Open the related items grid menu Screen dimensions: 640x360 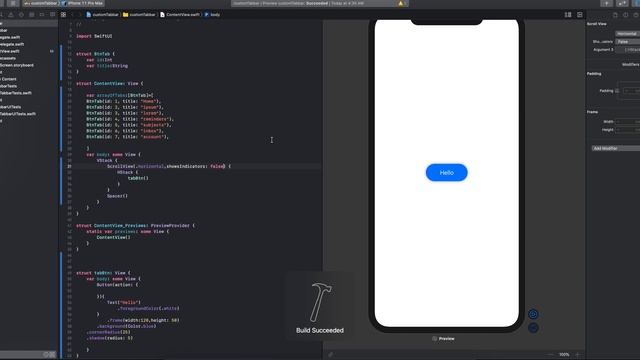point(64,14)
